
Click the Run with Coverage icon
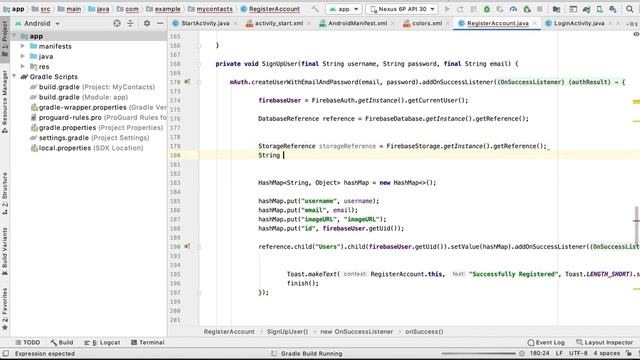click(500, 9)
